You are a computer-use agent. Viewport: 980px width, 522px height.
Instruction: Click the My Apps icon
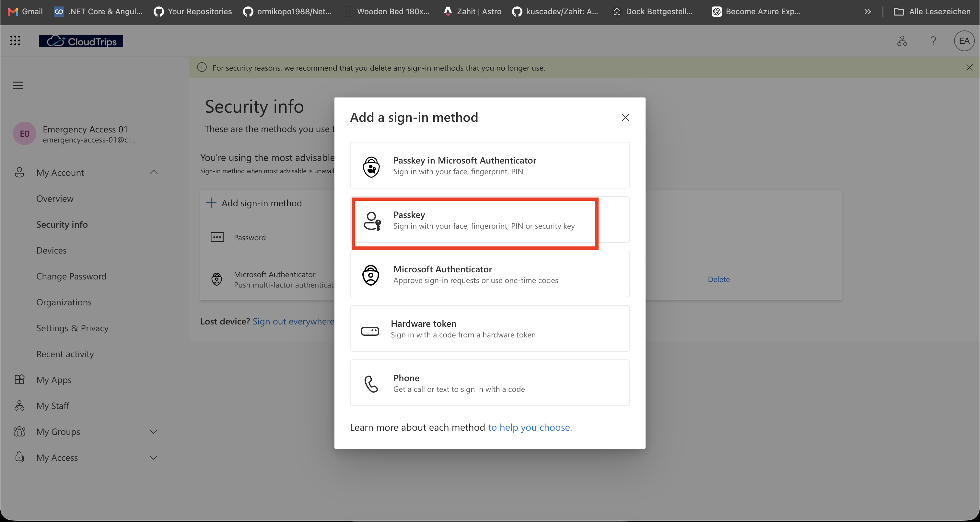pyautogui.click(x=19, y=380)
